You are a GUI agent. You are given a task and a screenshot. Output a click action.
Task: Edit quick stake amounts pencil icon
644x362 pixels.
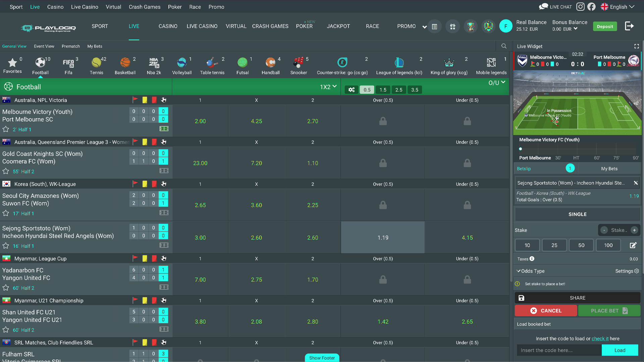(633, 245)
